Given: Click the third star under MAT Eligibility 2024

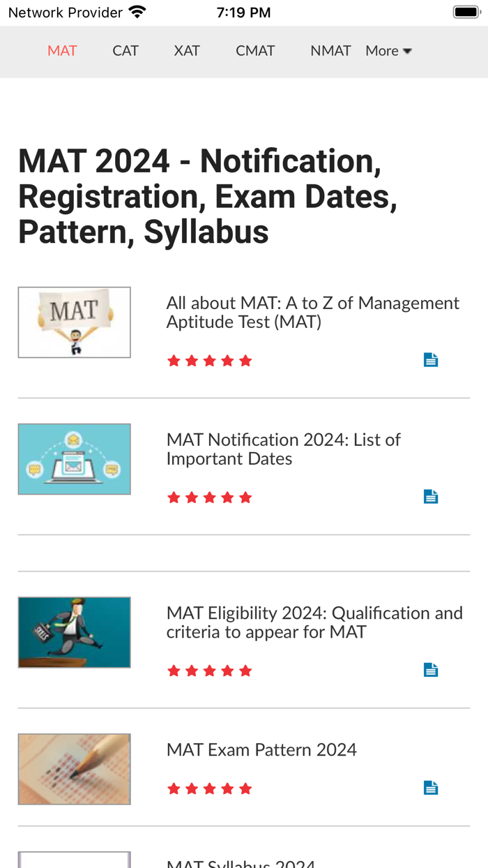Looking at the screenshot, I should point(208,670).
